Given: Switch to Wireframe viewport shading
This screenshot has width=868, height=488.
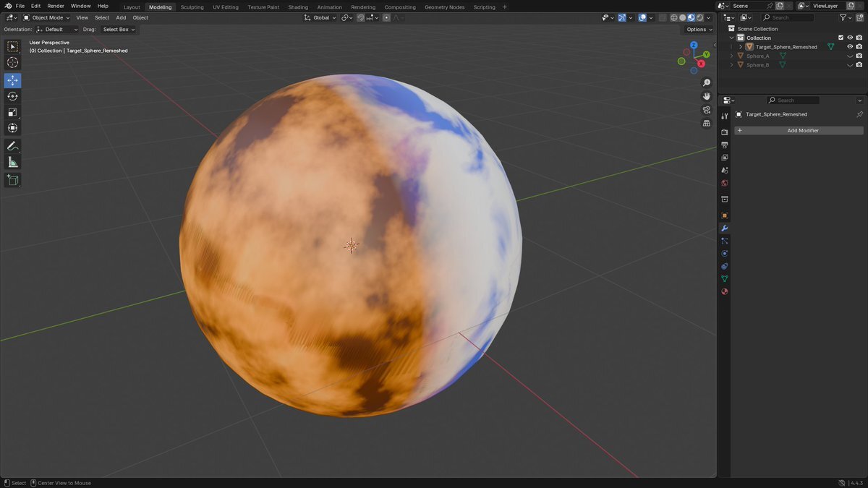Looking at the screenshot, I should [674, 17].
